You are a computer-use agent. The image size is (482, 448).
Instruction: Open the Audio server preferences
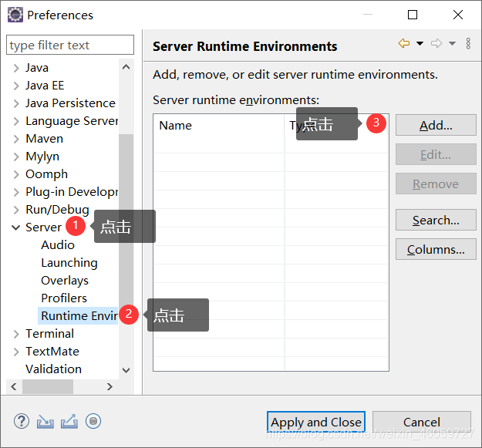pos(58,245)
